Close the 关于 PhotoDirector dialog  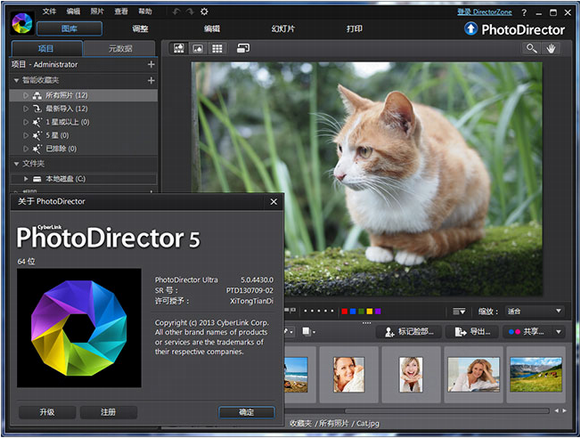tap(274, 202)
